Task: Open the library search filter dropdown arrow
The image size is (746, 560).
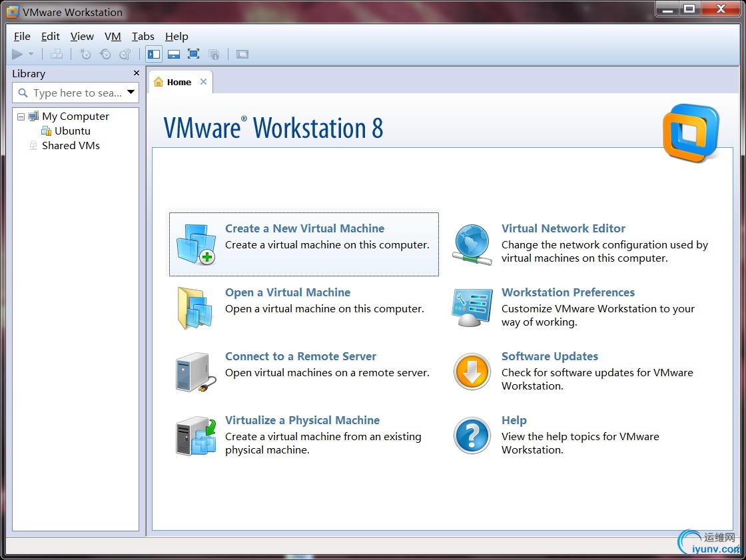Action: 131,93
